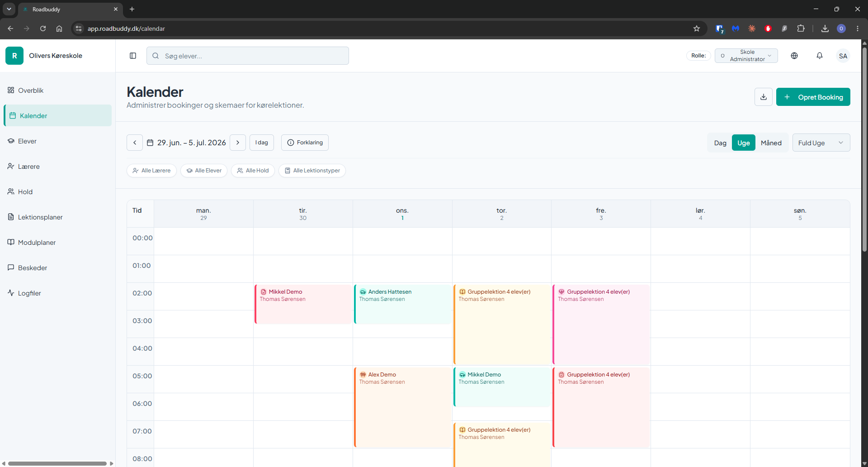Open Friday 05:00 Gruppelektion booking
This screenshot has width=868, height=467.
[x=601, y=407]
